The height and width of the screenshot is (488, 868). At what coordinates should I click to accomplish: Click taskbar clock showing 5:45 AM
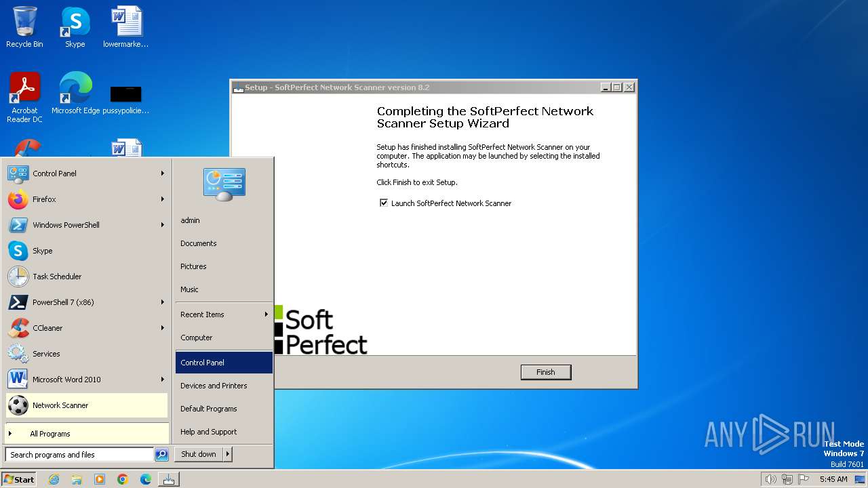click(833, 479)
